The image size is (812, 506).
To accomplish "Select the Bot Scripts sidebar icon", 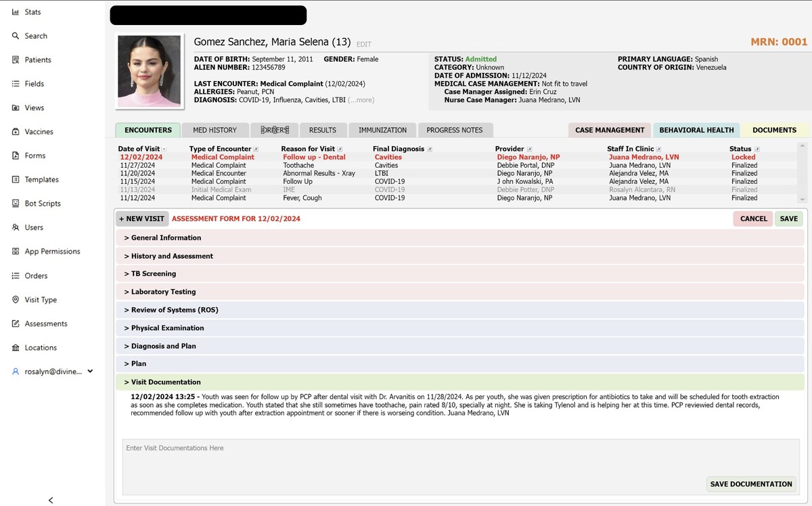I will pos(16,204).
